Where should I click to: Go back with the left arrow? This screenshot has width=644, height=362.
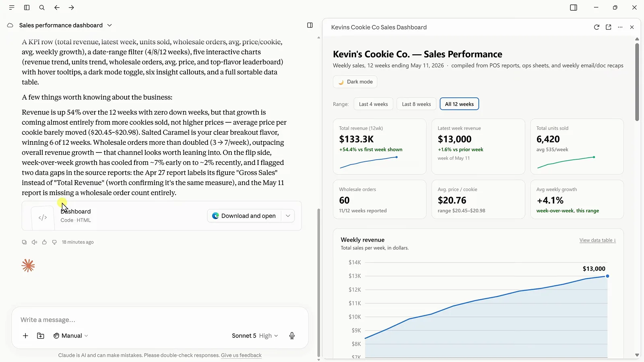point(57,7)
